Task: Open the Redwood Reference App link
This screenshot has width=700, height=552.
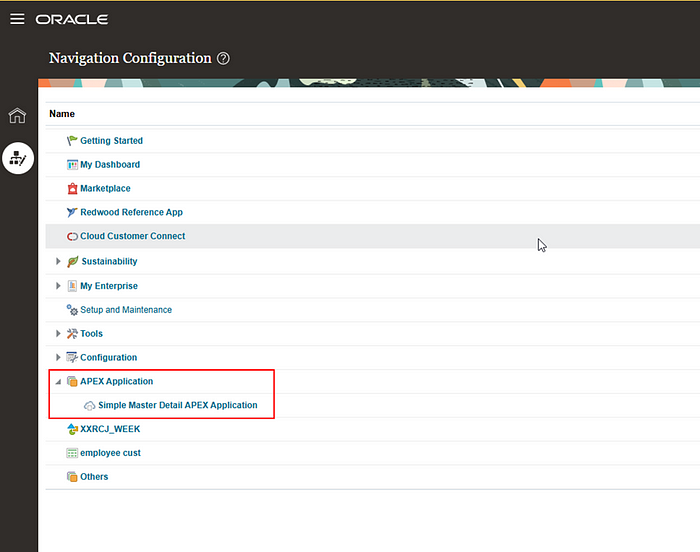Action: pos(132,212)
